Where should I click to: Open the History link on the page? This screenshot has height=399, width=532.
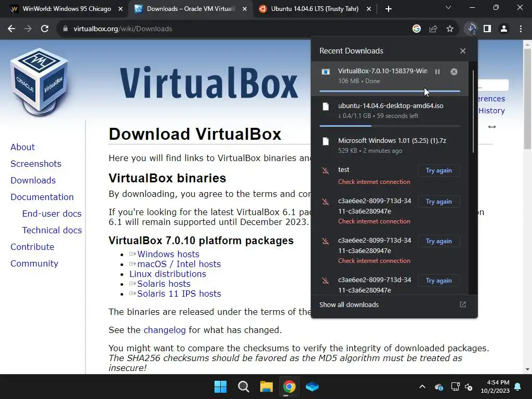(x=491, y=111)
